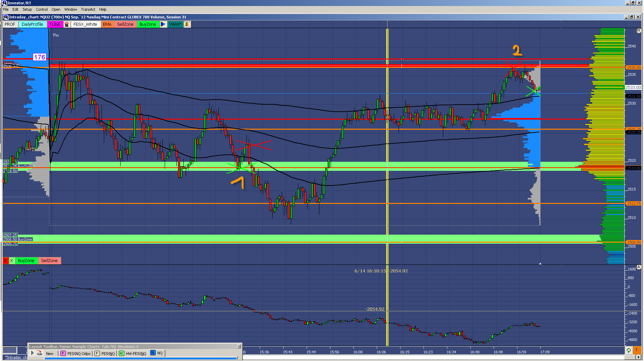Toggle the EMA indicator button
This screenshot has width=644, height=361.
107,24
